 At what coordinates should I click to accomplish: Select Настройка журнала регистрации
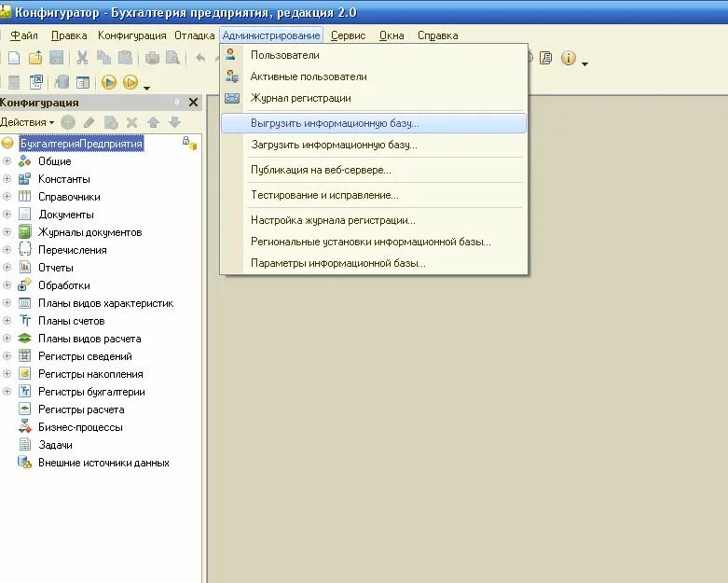(x=374, y=220)
